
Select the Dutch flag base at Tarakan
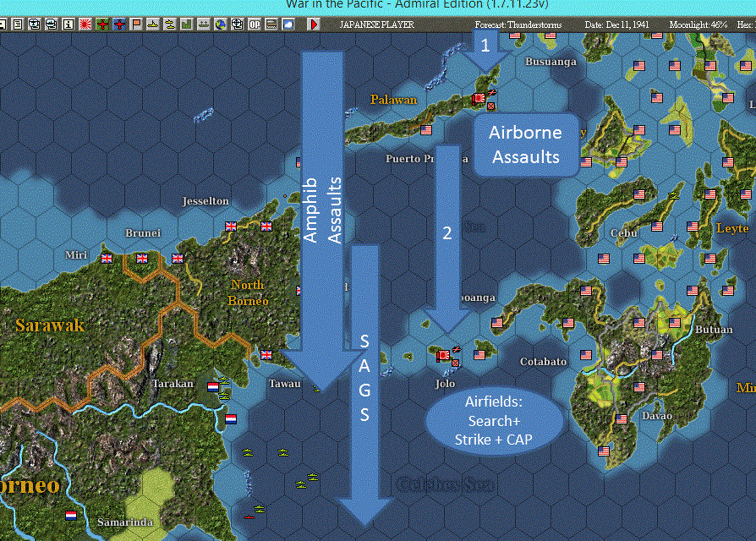(x=213, y=387)
